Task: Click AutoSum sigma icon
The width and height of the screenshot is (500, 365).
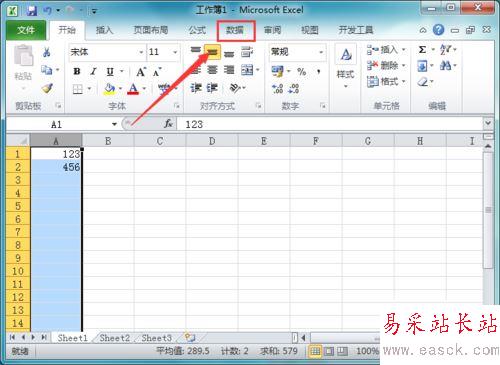Action: click(422, 50)
